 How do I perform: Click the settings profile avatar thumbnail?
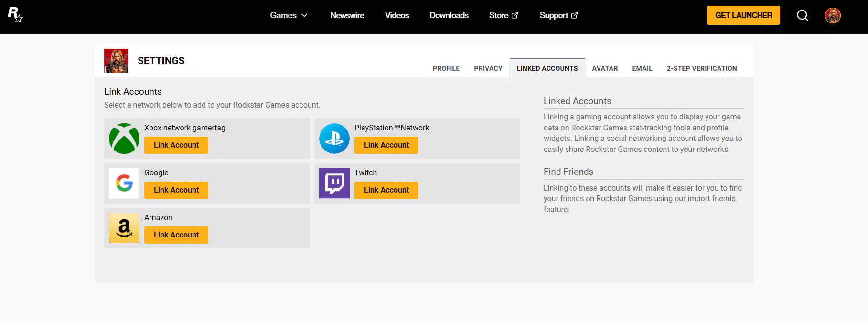coord(116,61)
